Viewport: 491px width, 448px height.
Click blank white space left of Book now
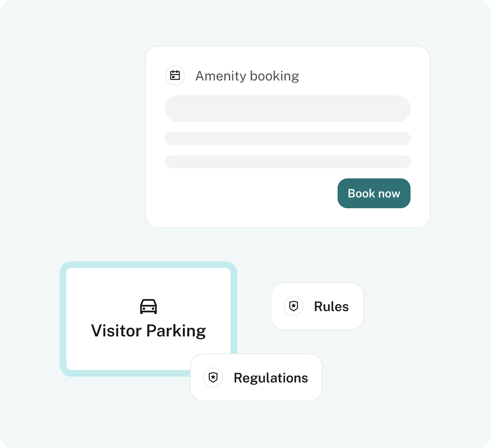tap(250, 193)
